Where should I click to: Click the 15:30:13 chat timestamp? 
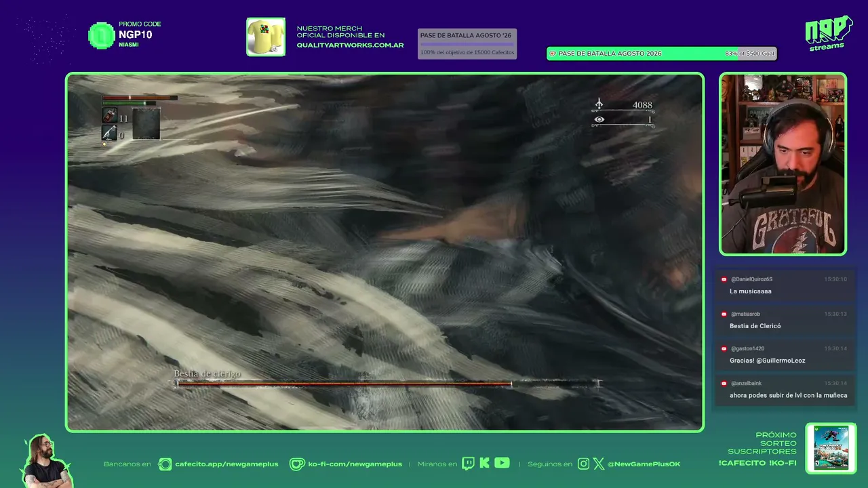pos(835,314)
